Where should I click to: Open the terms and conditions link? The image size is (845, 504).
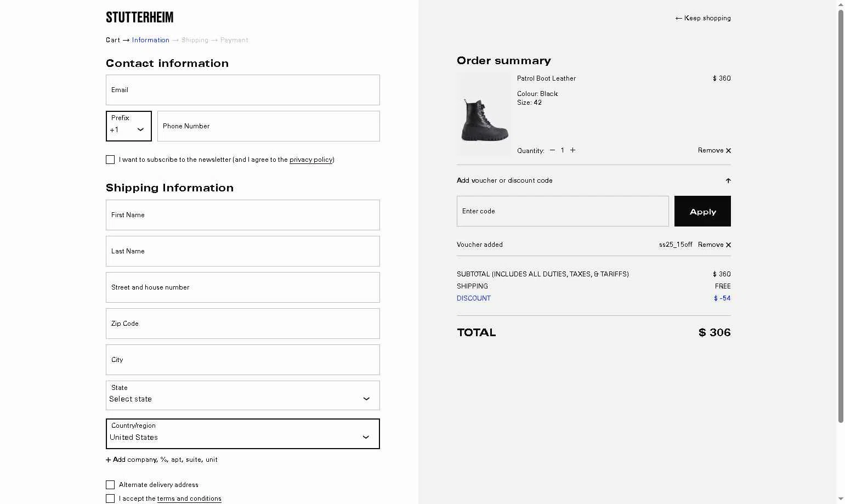189,499
